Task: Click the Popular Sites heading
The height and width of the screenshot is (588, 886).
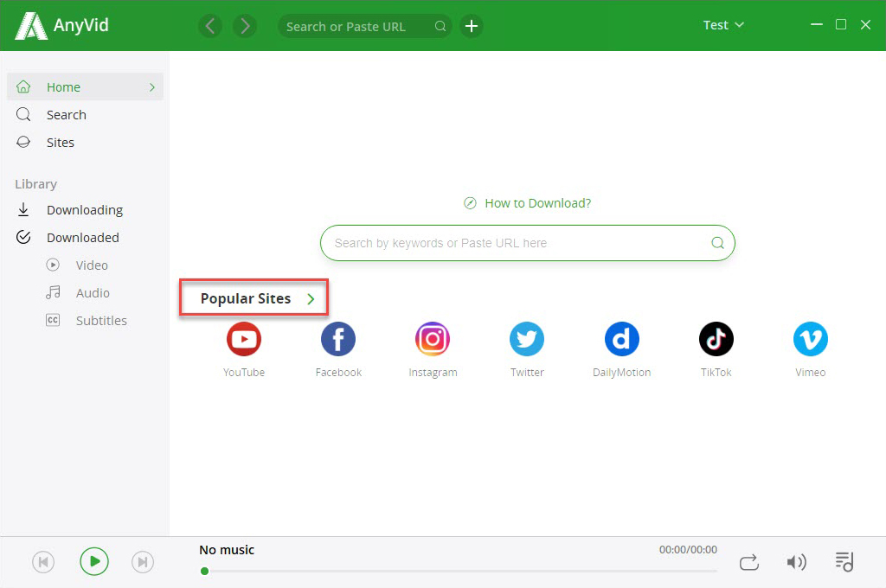Action: click(x=245, y=298)
